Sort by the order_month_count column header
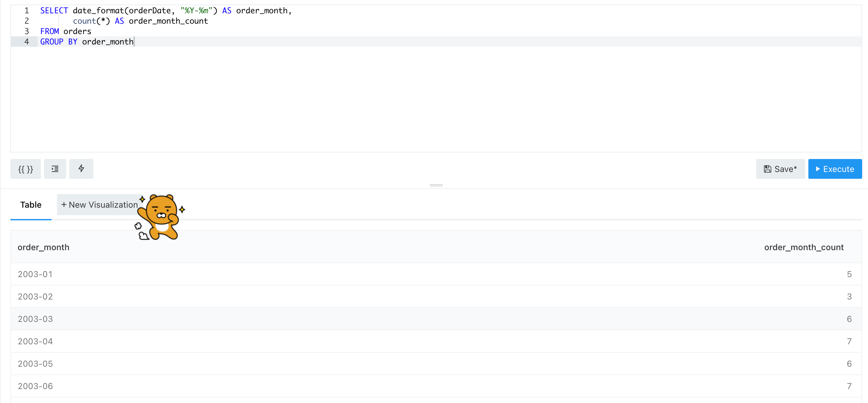868x403 pixels. click(x=803, y=247)
